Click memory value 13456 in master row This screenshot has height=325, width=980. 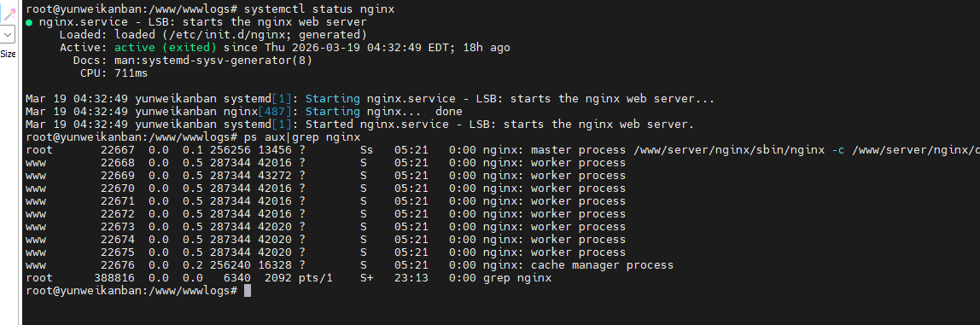coord(274,150)
